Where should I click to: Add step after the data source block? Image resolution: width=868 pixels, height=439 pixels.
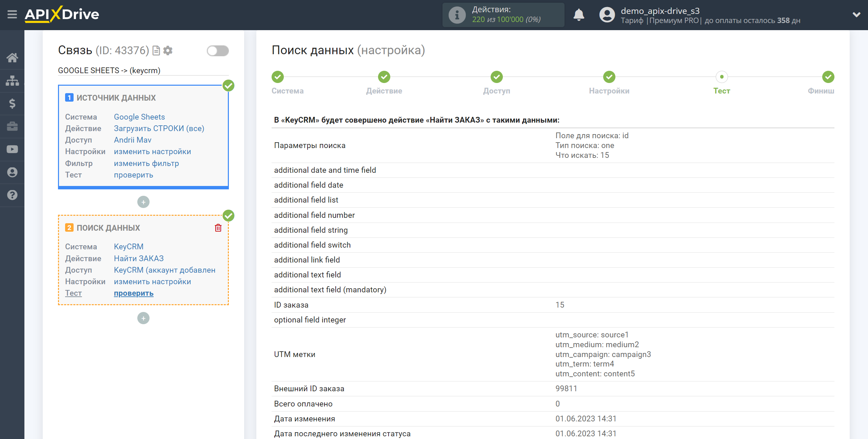(x=143, y=202)
